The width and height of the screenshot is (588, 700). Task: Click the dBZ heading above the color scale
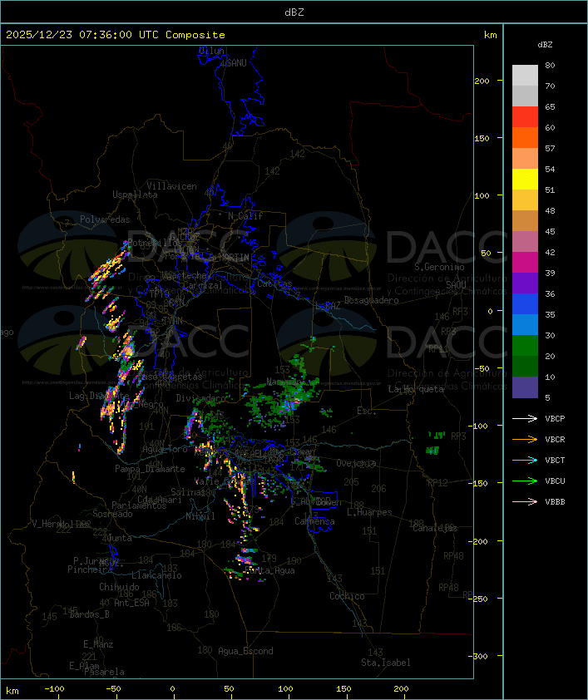[x=545, y=45]
